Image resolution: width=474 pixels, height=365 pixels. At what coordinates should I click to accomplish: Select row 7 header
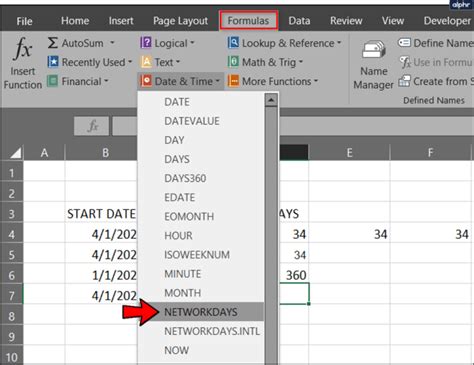tap(12, 295)
